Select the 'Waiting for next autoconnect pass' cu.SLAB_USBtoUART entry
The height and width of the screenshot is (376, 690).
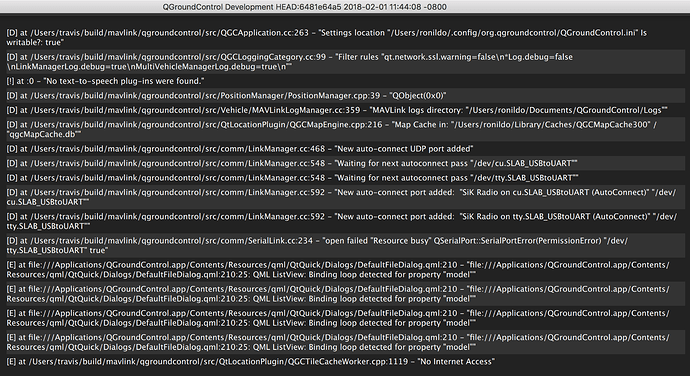[345, 163]
